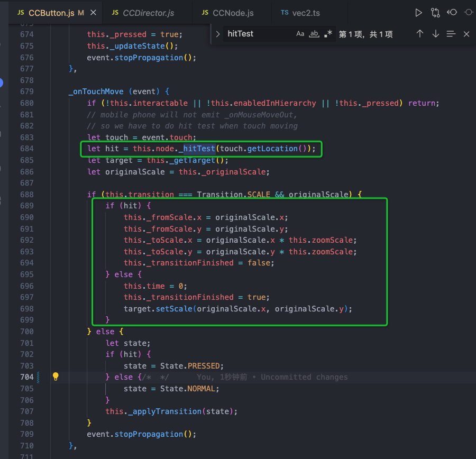Click the modified change marker beside line 704
Screen dimensions: 476x459
38,378
